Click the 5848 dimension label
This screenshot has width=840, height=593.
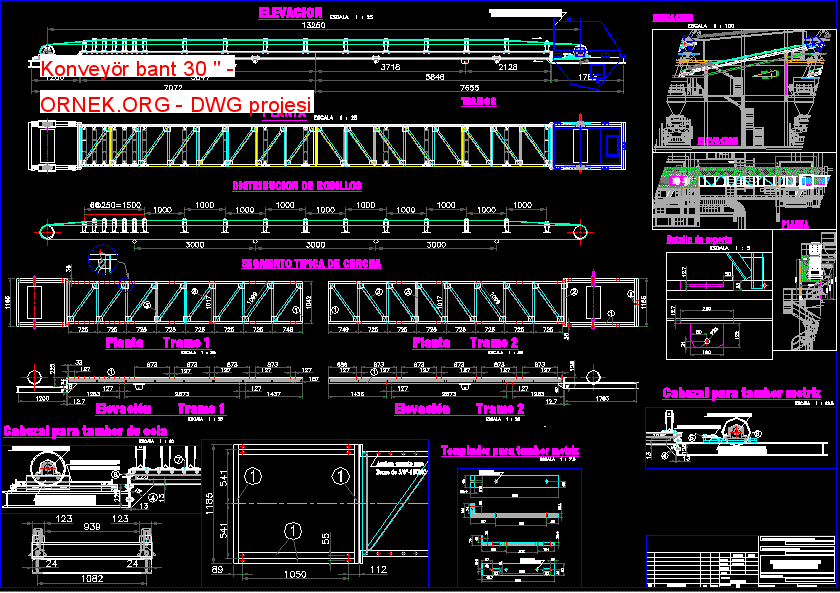[434, 77]
